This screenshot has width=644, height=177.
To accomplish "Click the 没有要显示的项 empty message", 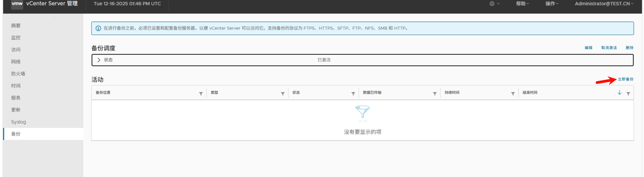I will click(362, 132).
